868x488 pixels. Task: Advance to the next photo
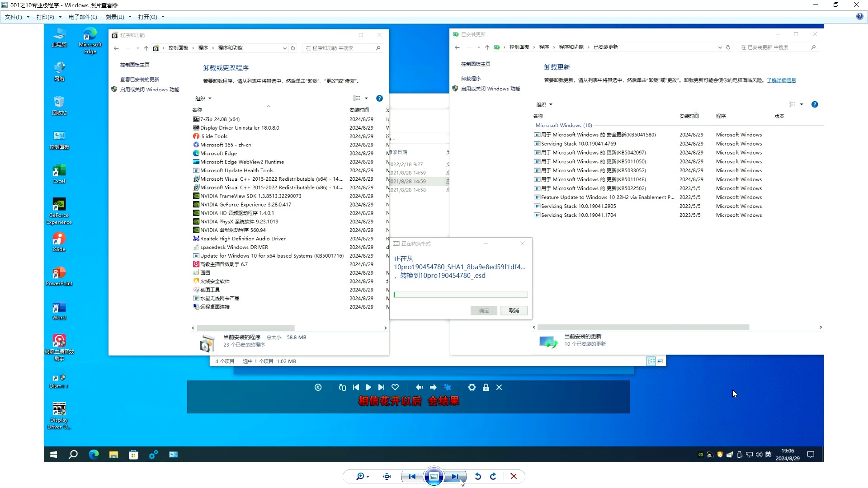click(x=455, y=476)
